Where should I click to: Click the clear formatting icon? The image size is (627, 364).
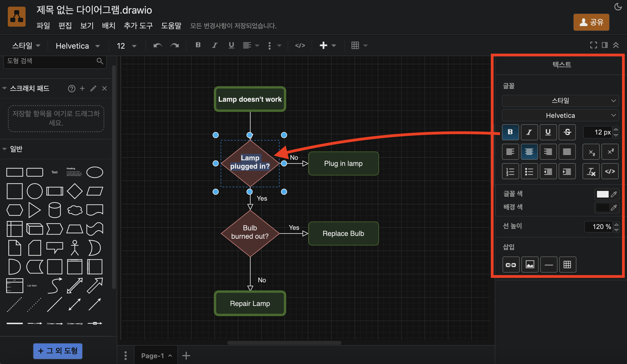[x=591, y=171]
